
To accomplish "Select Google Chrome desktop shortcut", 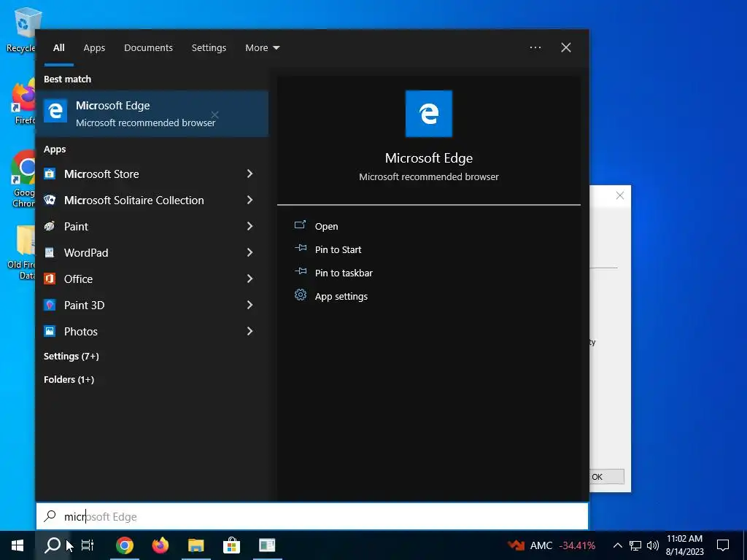I will click(23, 179).
